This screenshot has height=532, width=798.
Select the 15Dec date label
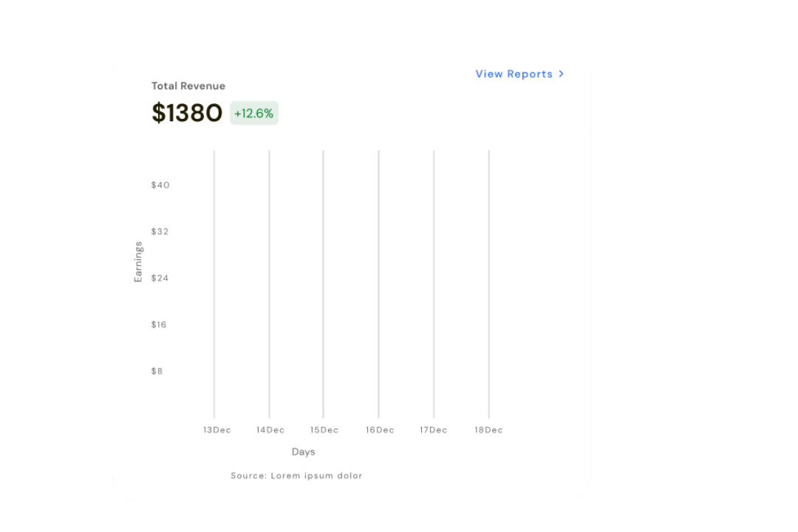[x=324, y=430]
